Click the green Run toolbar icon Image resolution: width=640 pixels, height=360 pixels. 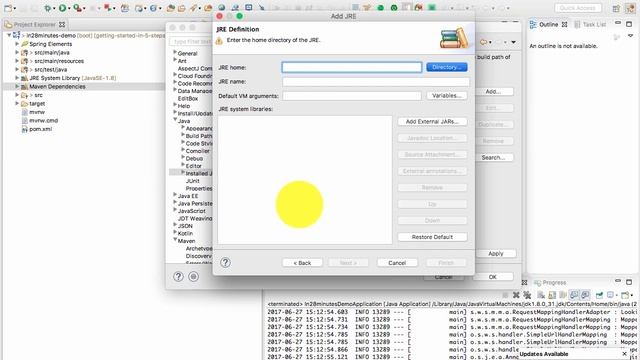click(x=62, y=8)
